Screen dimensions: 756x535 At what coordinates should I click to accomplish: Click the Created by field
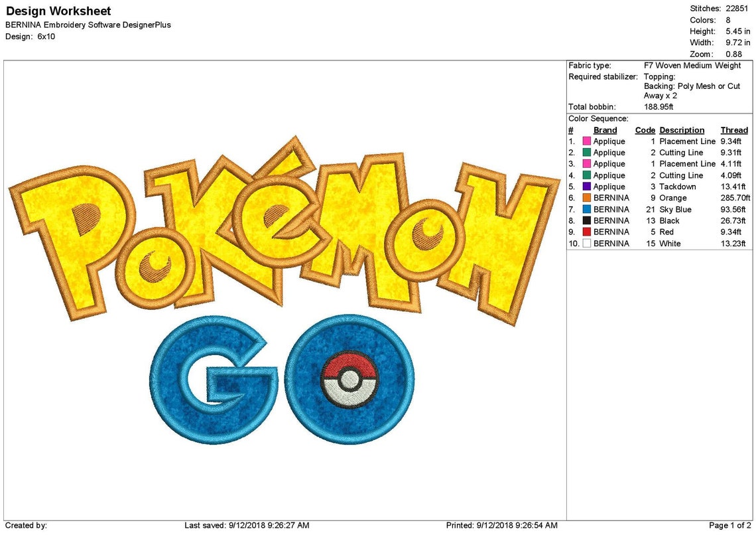click(27, 524)
